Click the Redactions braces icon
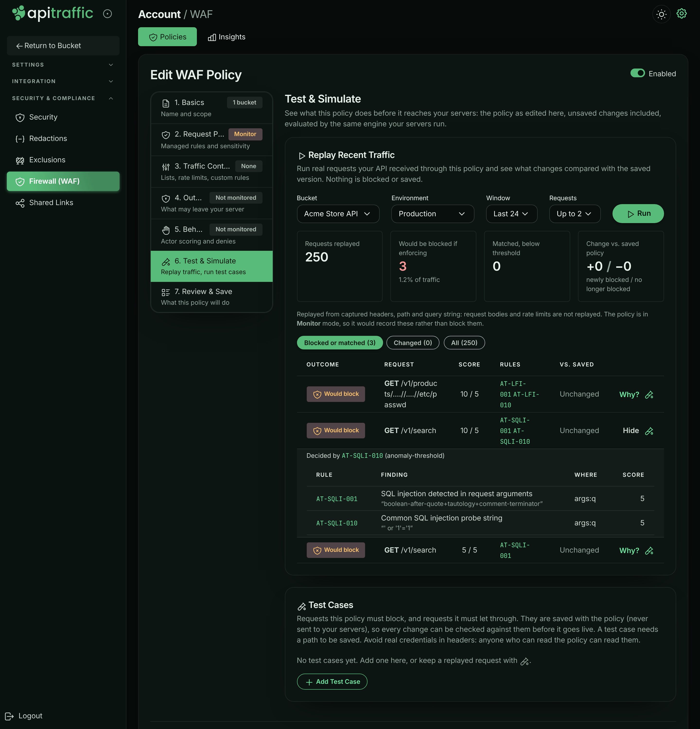The width and height of the screenshot is (700, 729). tap(20, 139)
